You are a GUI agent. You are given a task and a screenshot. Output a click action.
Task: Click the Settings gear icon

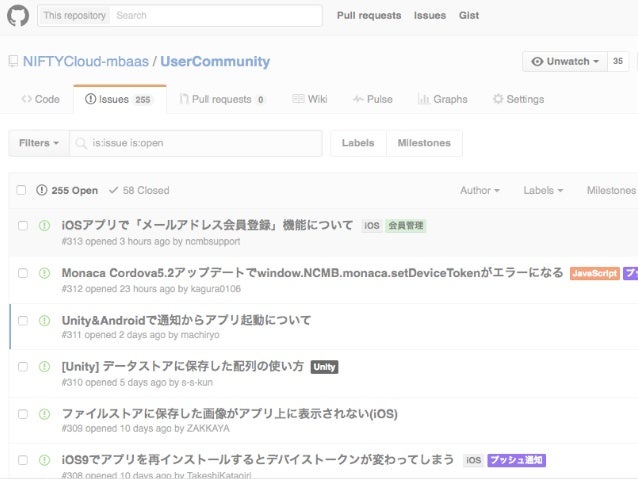click(498, 99)
